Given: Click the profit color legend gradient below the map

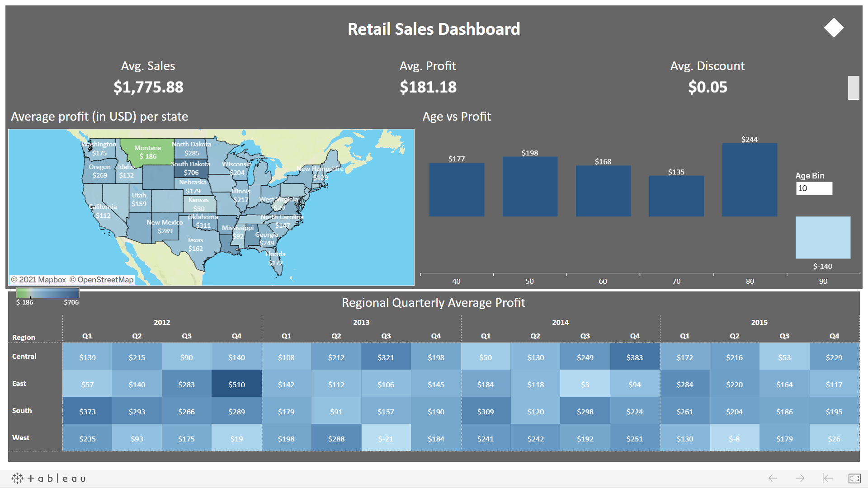Looking at the screenshot, I should pos(47,293).
